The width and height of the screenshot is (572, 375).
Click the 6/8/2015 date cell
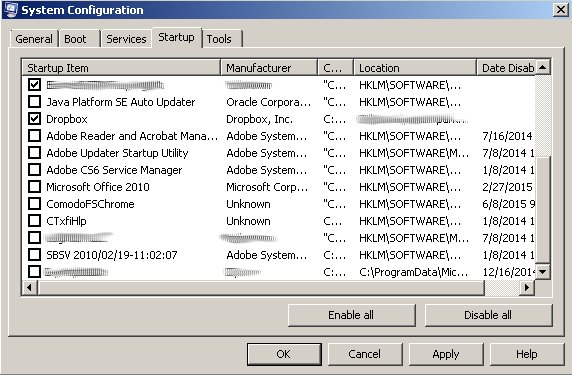[508, 204]
